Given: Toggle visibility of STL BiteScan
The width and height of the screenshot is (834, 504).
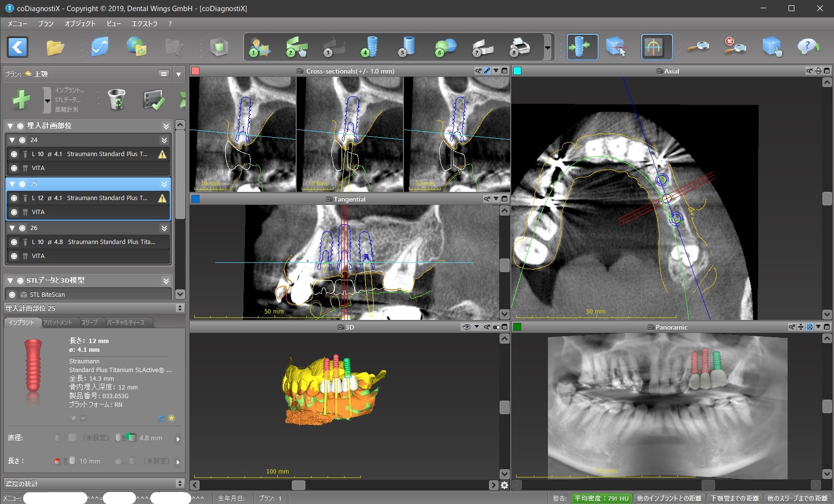Looking at the screenshot, I should [x=13, y=294].
